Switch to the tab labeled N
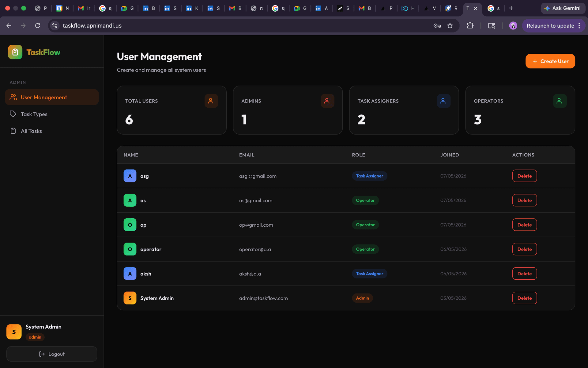This screenshot has width=588, height=368. [x=62, y=8]
